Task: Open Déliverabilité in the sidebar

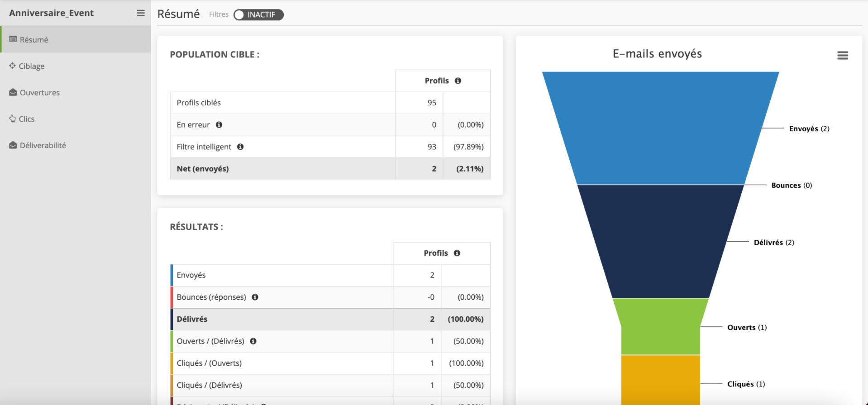Action: coord(43,146)
